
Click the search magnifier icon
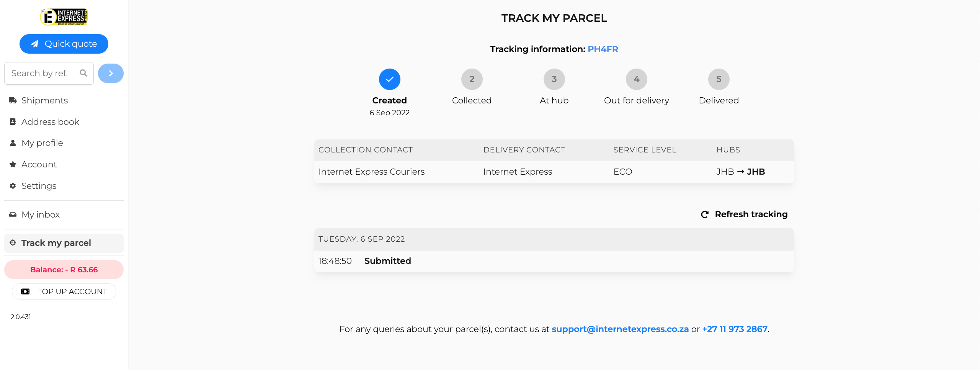(x=83, y=73)
